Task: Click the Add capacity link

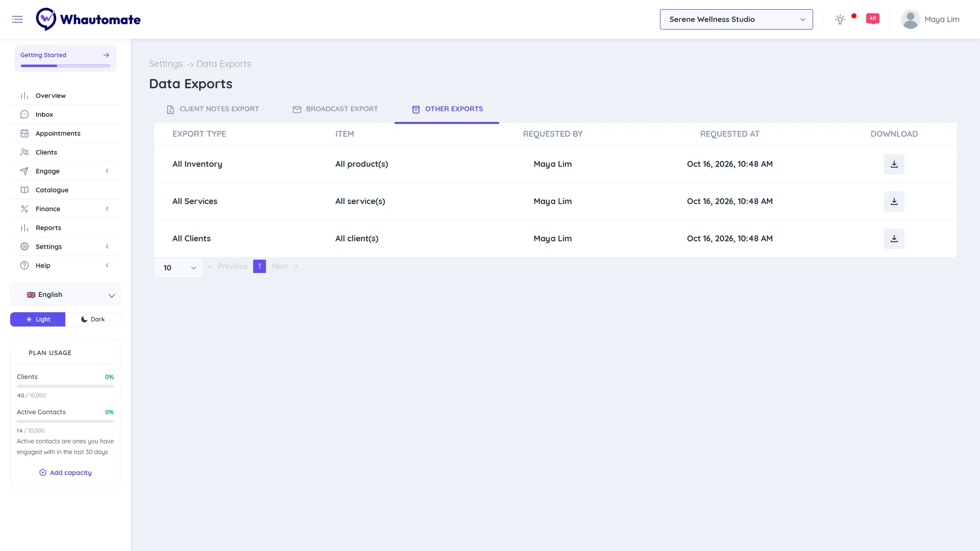Action: coord(65,473)
